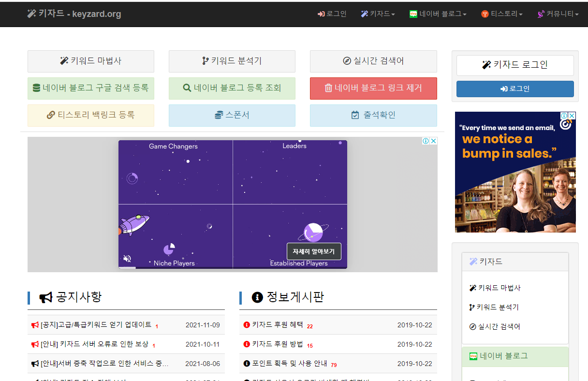Image resolution: width=588 pixels, height=381 pixels.
Task: Click the 키자드 keyzard.org site logo
Action: (74, 14)
